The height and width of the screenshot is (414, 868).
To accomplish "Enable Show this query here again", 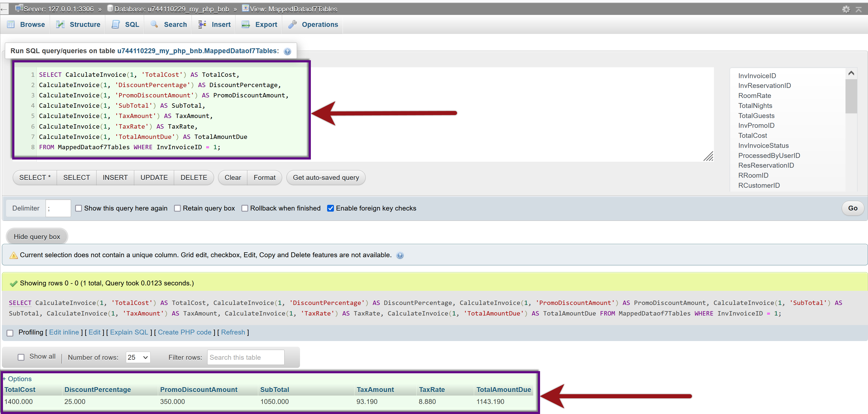I will click(78, 208).
